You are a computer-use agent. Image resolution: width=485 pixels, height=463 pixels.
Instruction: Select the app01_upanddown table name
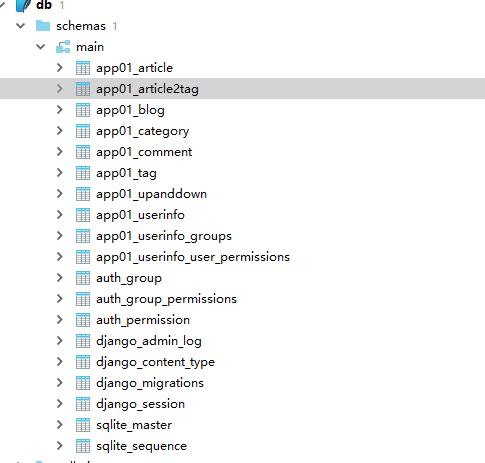click(x=151, y=194)
